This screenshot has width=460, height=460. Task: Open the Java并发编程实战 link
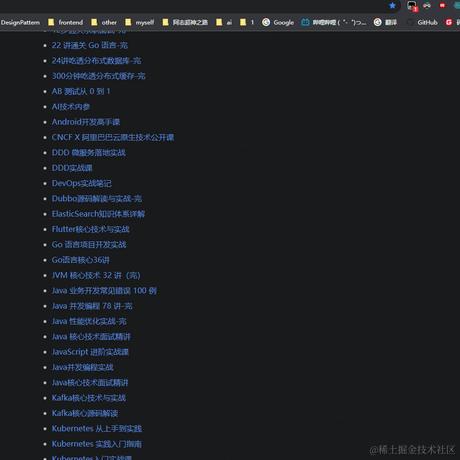(83, 367)
